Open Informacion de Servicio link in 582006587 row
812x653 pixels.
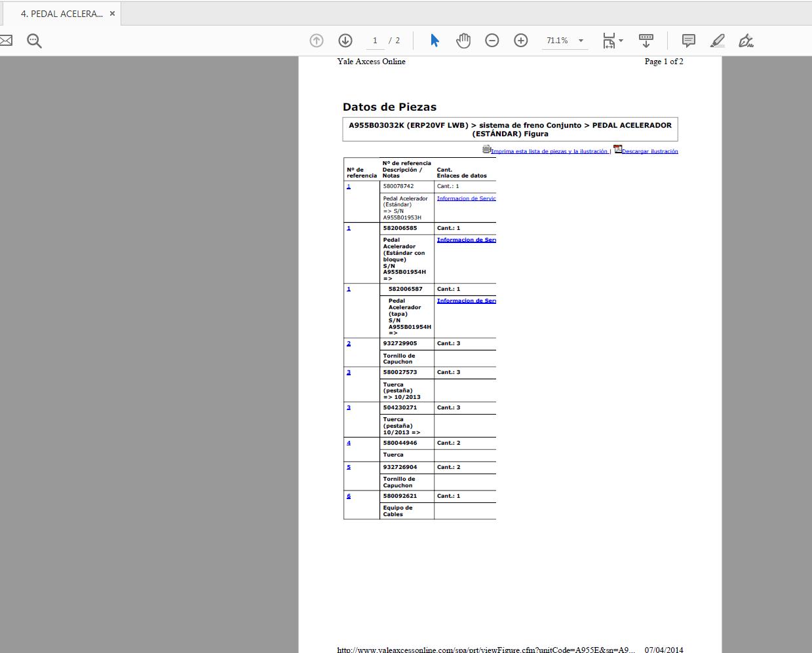pyautogui.click(x=466, y=301)
